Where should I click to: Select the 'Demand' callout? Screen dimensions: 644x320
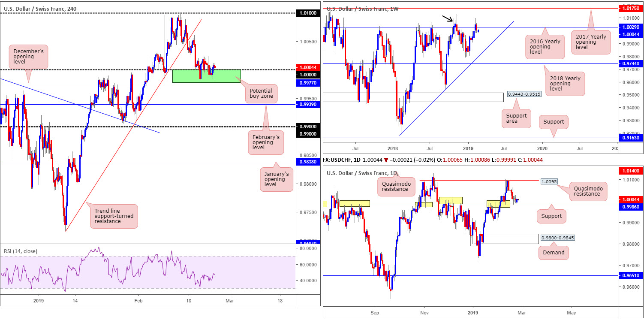(x=554, y=253)
